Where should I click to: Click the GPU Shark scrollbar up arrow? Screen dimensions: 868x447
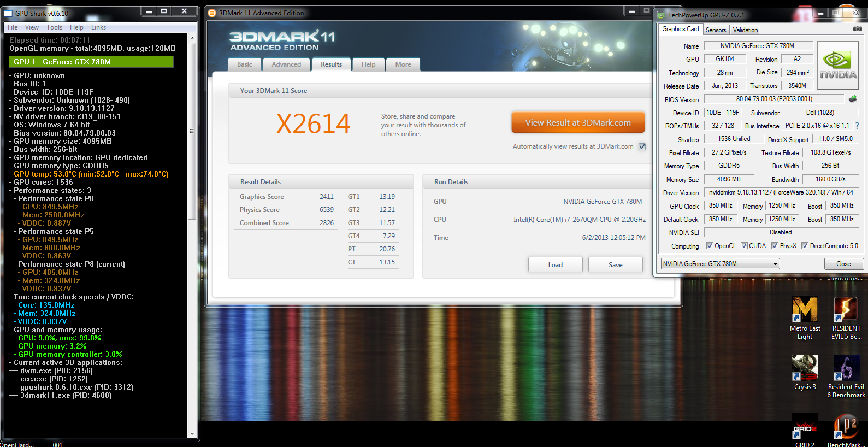coord(192,38)
